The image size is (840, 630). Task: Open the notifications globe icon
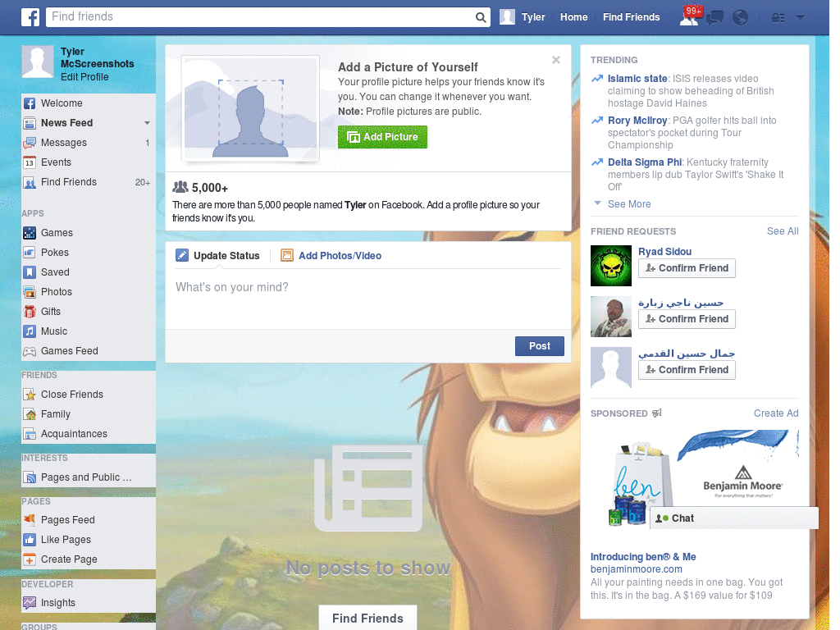point(741,18)
